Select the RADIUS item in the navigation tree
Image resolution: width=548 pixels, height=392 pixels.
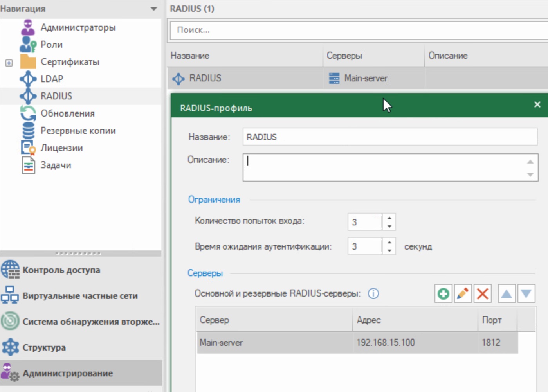tap(57, 96)
